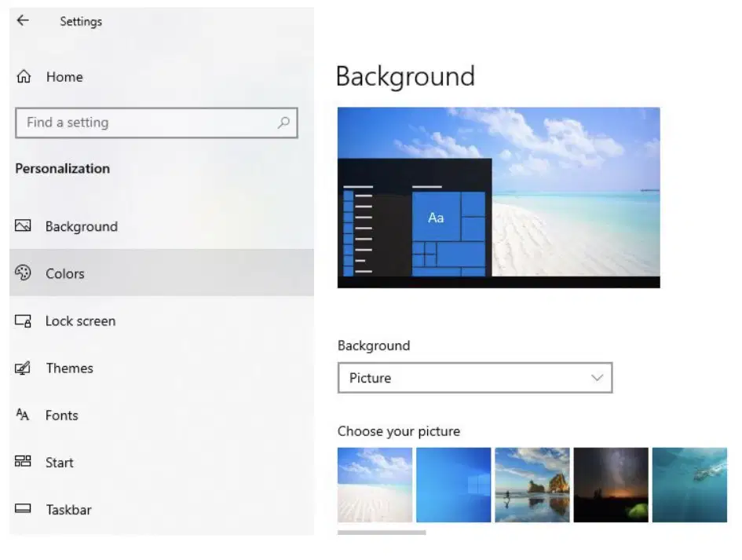This screenshot has width=742, height=560.
Task: Click the Settings title text
Action: coord(81,21)
